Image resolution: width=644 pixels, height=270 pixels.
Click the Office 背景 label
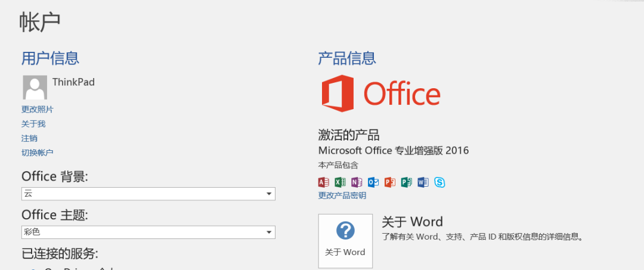coord(55,176)
